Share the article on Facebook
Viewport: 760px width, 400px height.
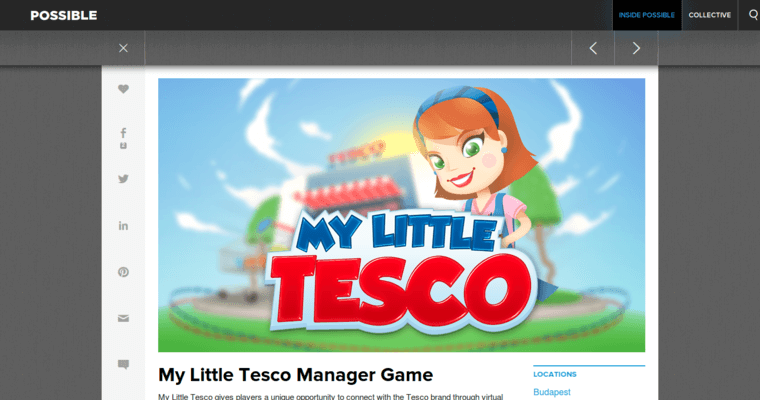[x=124, y=132]
